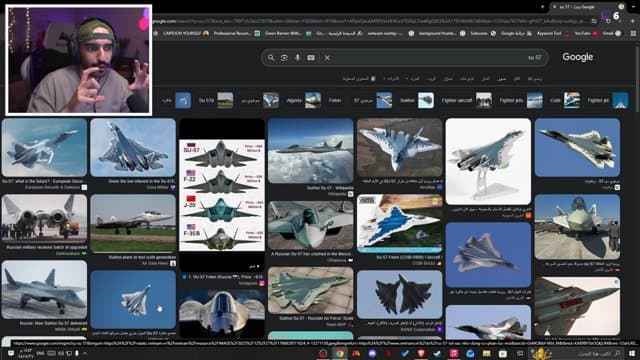Open the Su-57 desk model on stand image
The image size is (640, 360).
coord(488,161)
